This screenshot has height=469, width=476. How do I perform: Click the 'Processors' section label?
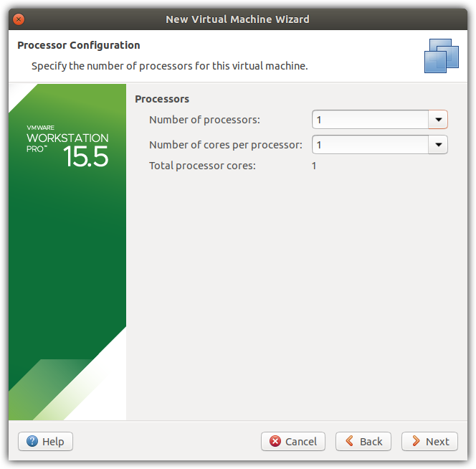[x=162, y=99]
